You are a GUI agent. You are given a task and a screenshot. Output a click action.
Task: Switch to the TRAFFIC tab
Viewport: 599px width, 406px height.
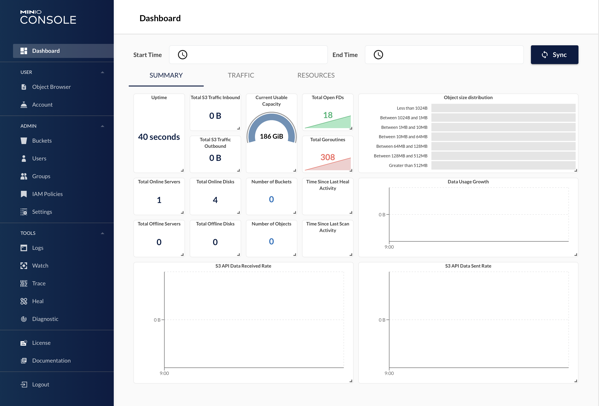tap(241, 76)
